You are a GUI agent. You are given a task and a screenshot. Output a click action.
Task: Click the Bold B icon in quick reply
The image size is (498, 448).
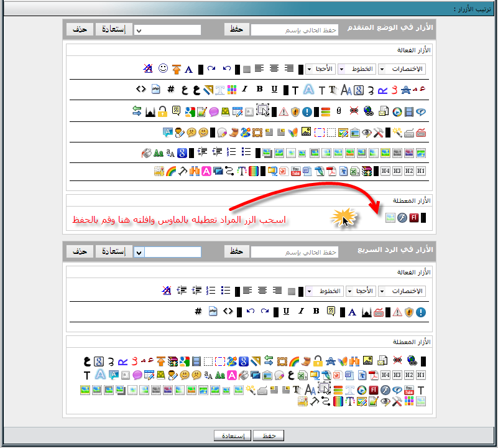tap(316, 311)
